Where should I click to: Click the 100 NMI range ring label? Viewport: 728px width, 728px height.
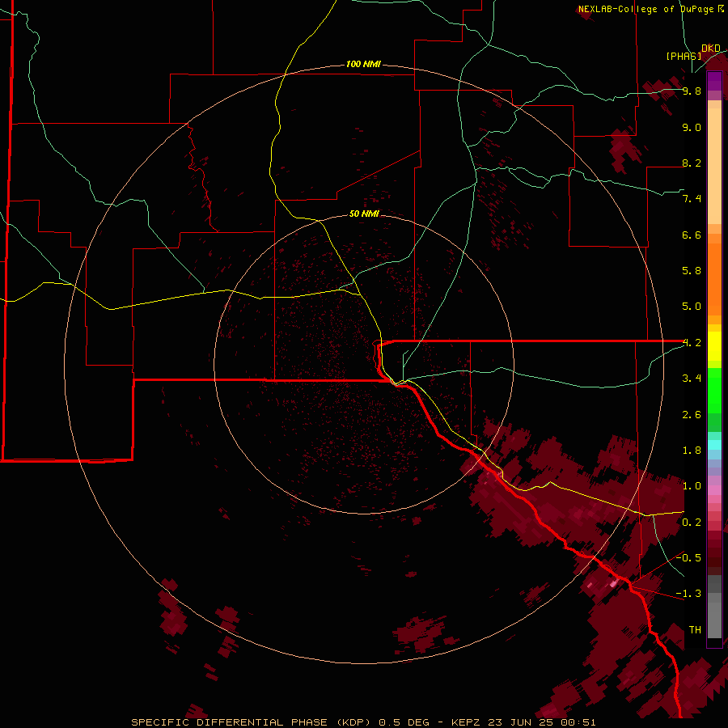[363, 64]
